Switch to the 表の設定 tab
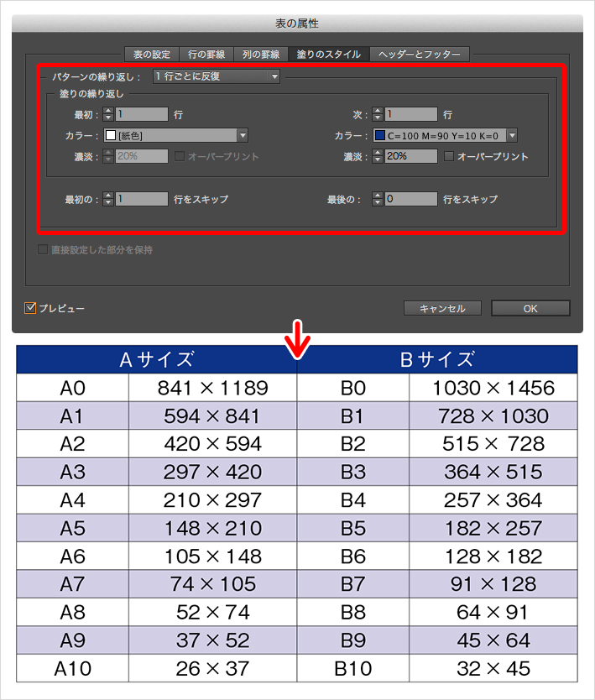Viewport: 595px width, 700px height. point(152,54)
